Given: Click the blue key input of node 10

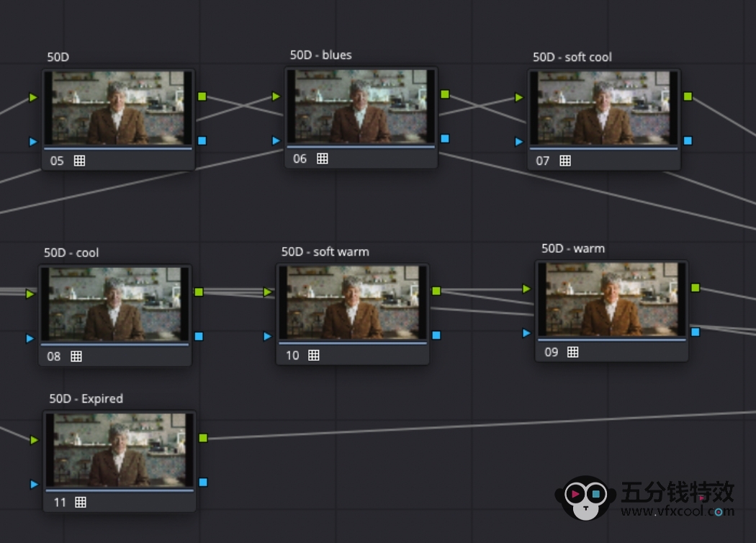Looking at the screenshot, I should coord(268,336).
